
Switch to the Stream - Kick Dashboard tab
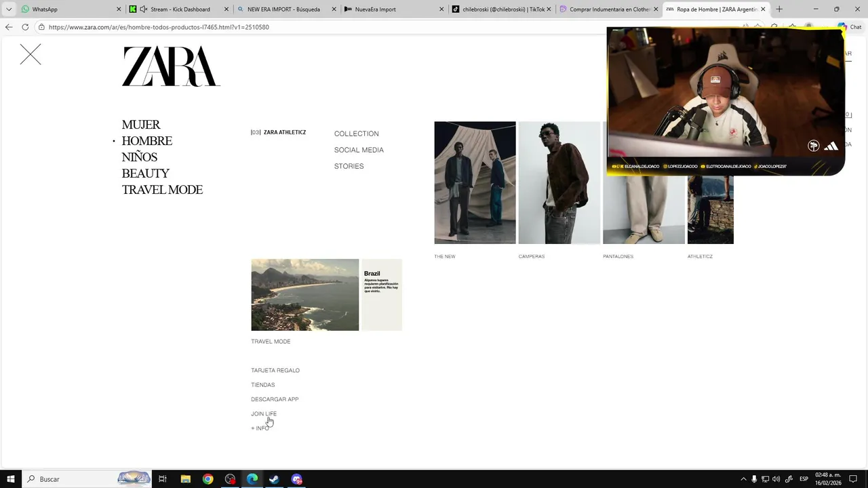click(x=180, y=9)
